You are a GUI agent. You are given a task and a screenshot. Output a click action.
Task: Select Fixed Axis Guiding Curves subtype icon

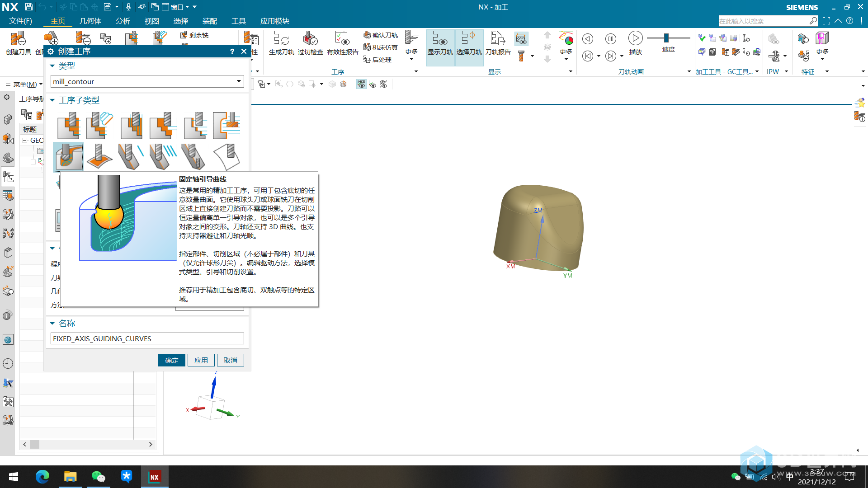click(68, 157)
